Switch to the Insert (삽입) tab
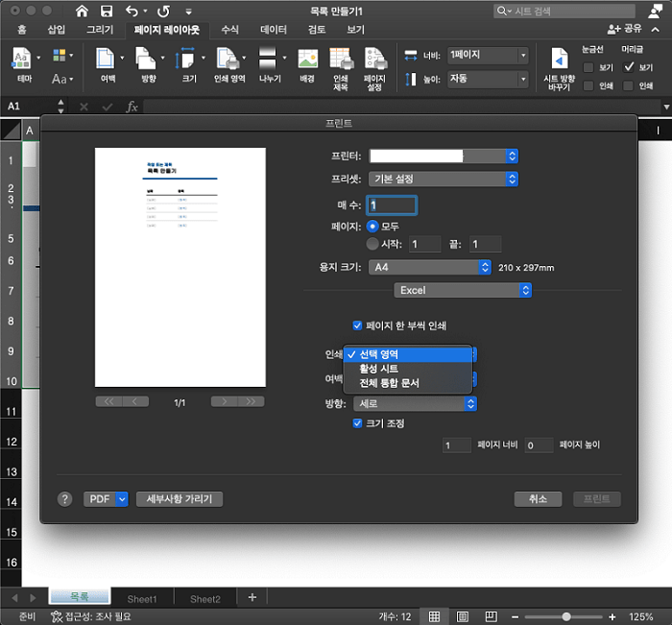 click(x=56, y=30)
